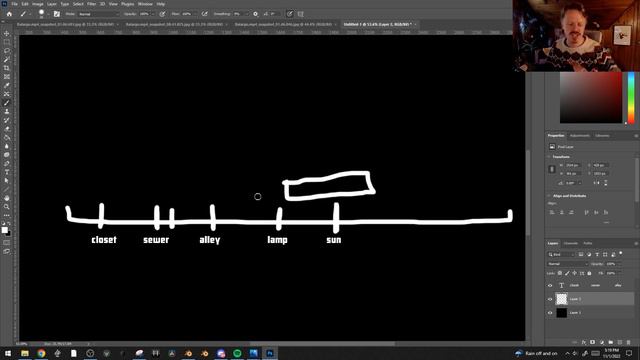This screenshot has height=360, width=640.
Task: Select the Brush tool in the tools panel
Action: point(7,102)
